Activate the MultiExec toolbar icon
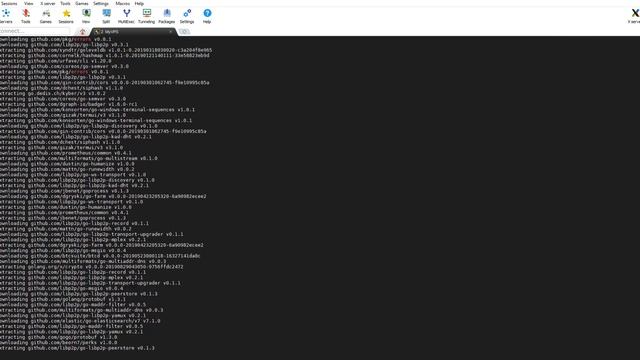 click(126, 16)
